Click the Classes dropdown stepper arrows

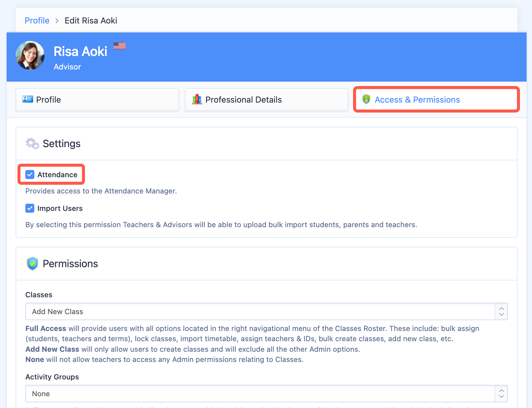(x=501, y=311)
